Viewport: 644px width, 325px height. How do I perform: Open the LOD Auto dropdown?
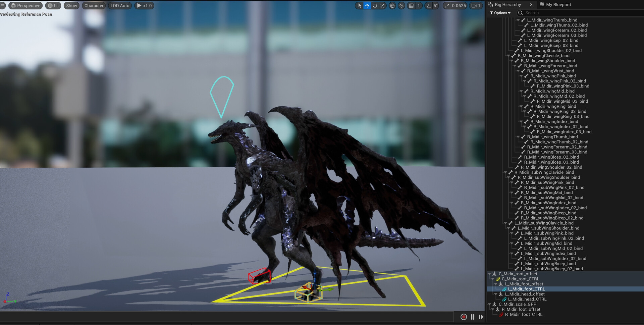[x=120, y=5]
